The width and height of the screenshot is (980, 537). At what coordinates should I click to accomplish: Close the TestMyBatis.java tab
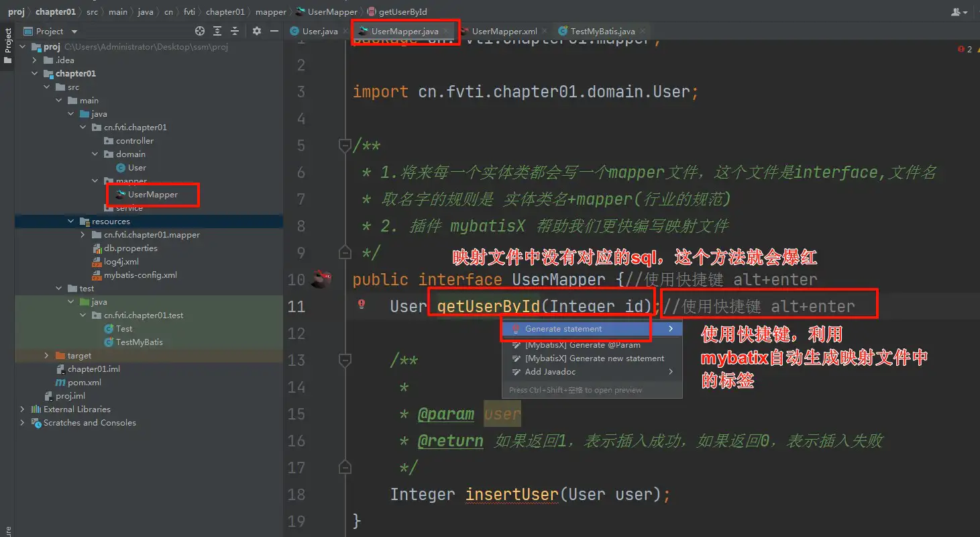[643, 31]
